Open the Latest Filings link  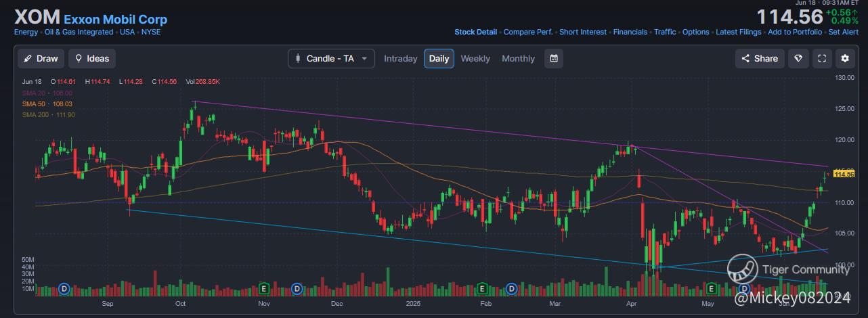(x=739, y=32)
